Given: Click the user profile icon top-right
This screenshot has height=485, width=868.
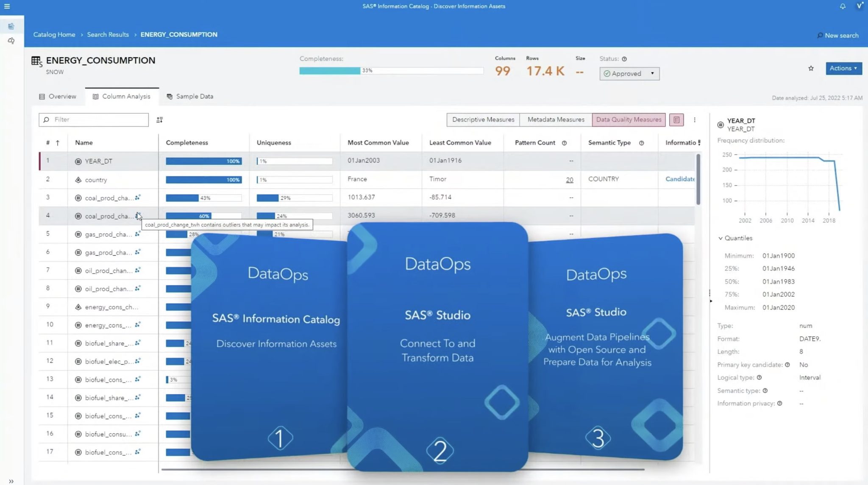Looking at the screenshot, I should 860,6.
